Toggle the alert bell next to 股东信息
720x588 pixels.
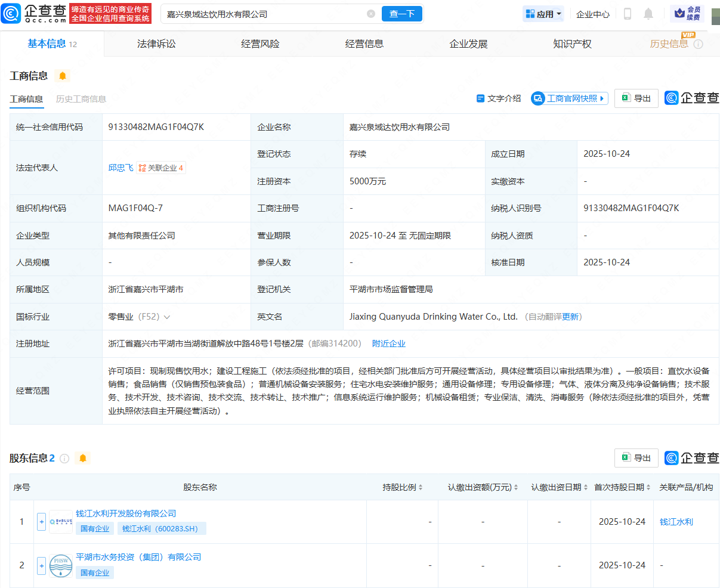tap(83, 459)
